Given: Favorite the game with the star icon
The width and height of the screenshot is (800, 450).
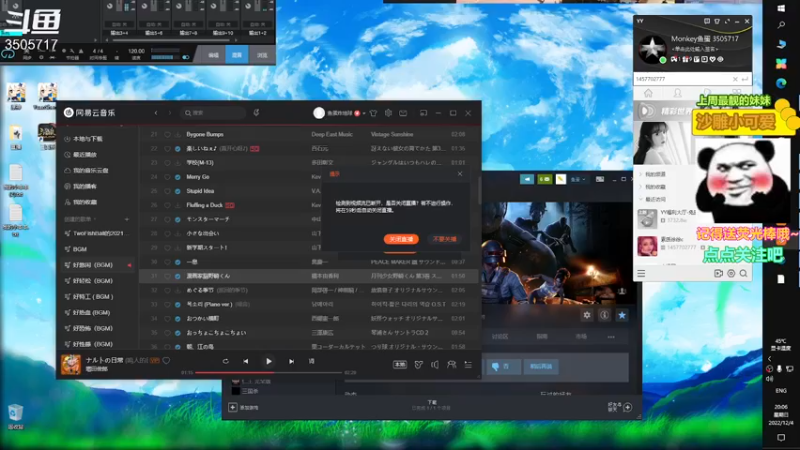Looking at the screenshot, I should (x=622, y=315).
